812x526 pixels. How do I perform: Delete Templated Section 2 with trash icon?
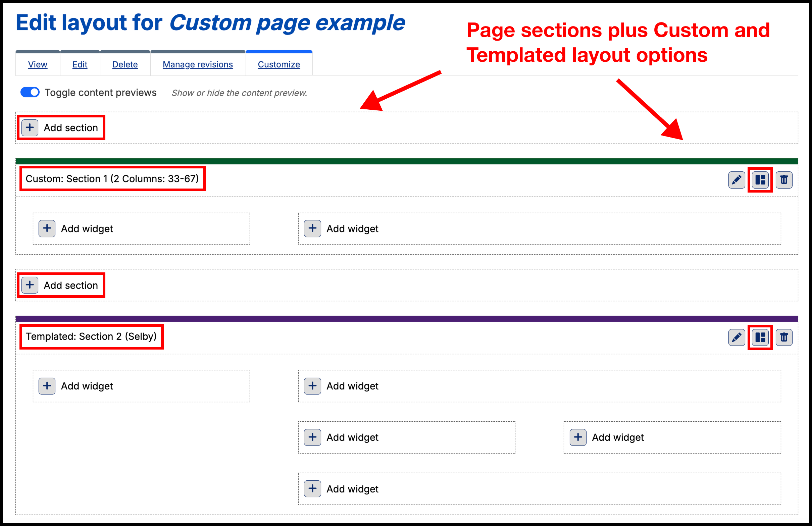(784, 337)
